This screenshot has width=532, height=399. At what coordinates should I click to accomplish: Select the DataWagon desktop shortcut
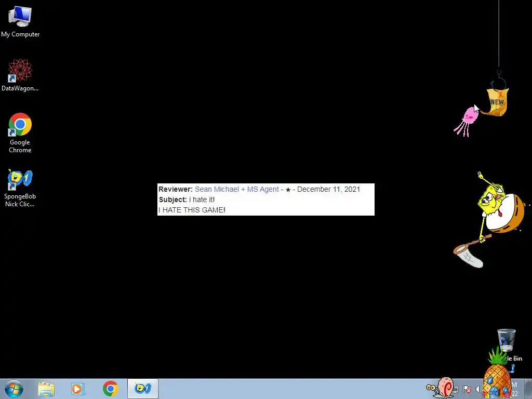pos(20,75)
